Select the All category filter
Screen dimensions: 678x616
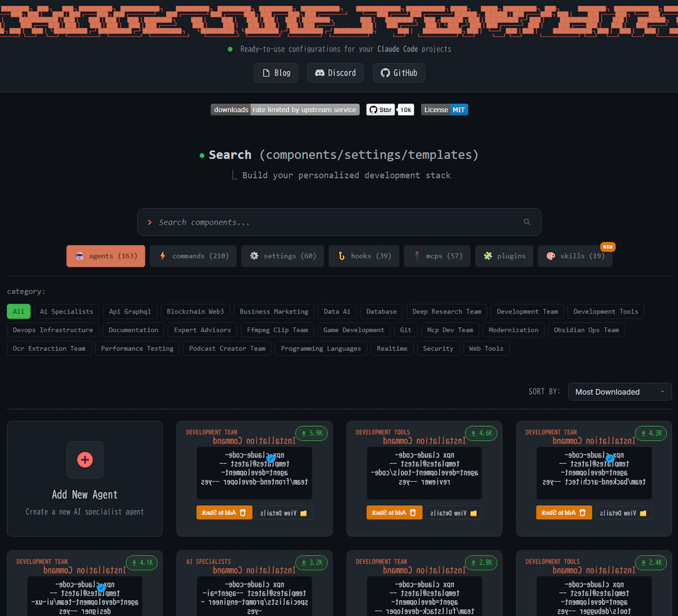point(19,311)
